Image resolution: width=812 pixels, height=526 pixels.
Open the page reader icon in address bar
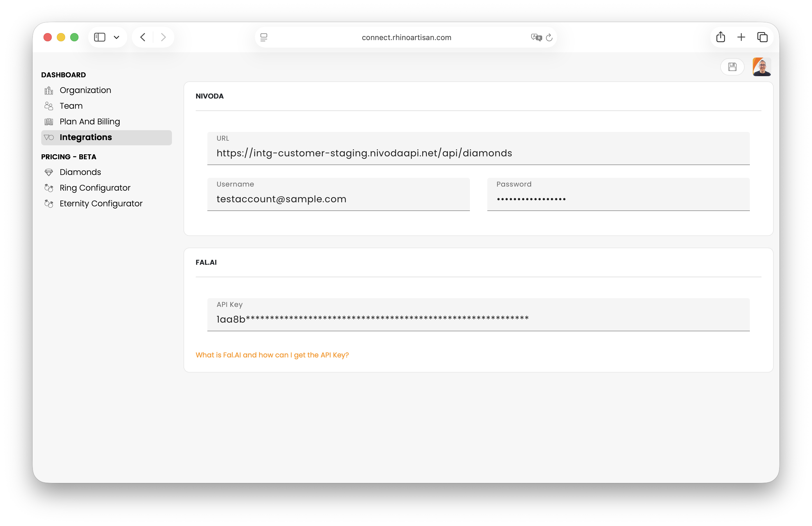264,37
